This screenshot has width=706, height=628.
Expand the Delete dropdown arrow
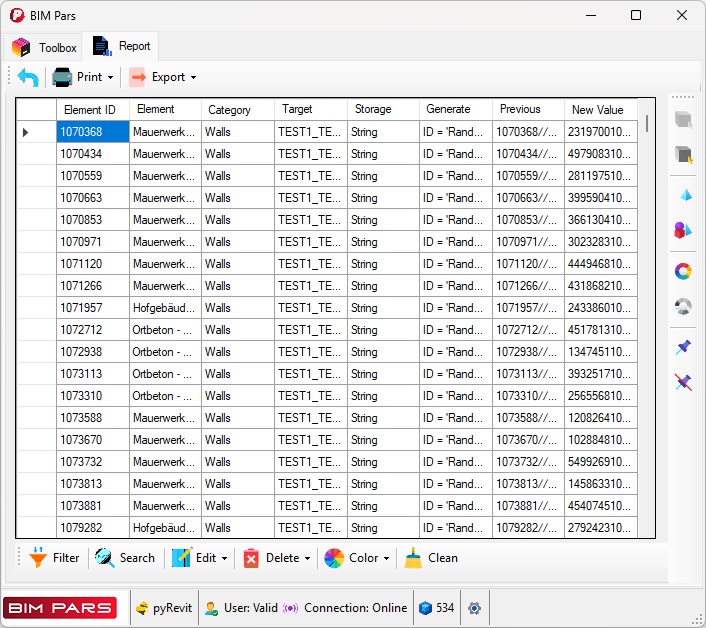[x=308, y=558]
